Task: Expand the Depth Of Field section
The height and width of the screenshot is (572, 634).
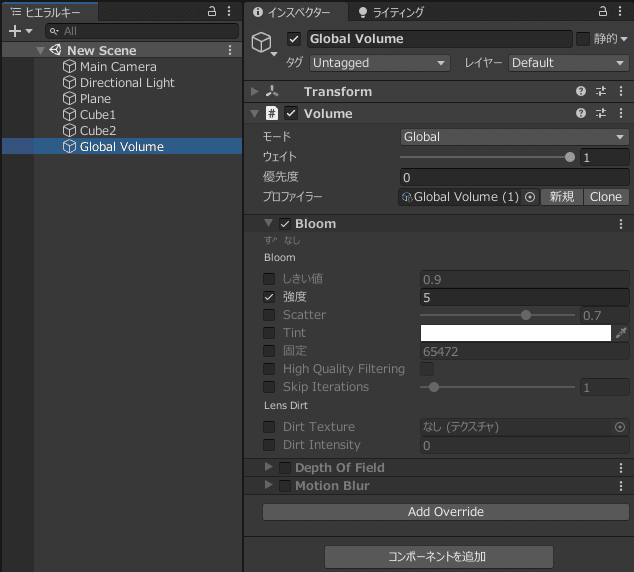Action: pyautogui.click(x=268, y=467)
